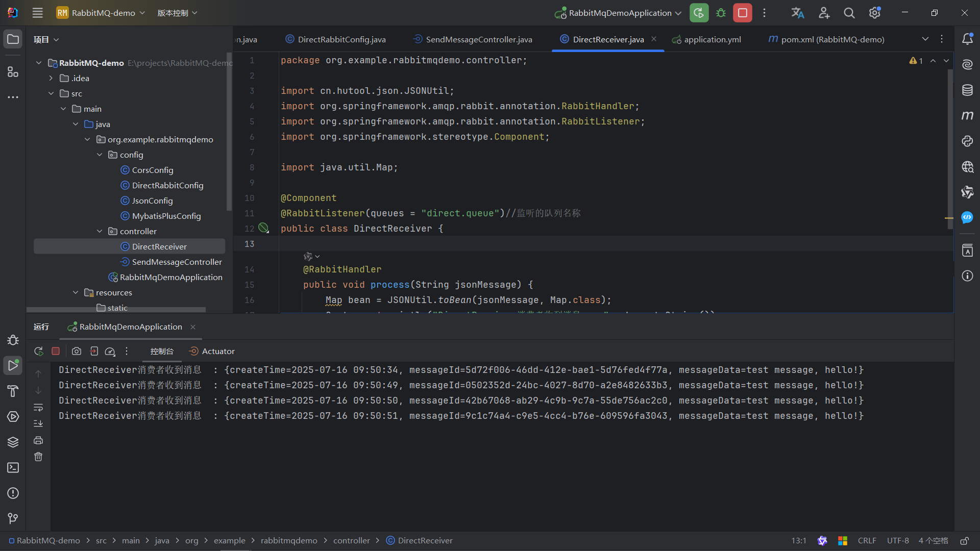Open the Terminal tool window
This screenshot has height=551, width=980.
pyautogui.click(x=13, y=468)
